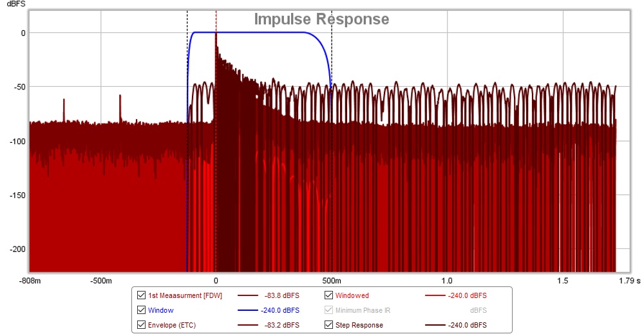
Task: Toggle the Window trace checkbox
Action: pyautogui.click(x=141, y=310)
